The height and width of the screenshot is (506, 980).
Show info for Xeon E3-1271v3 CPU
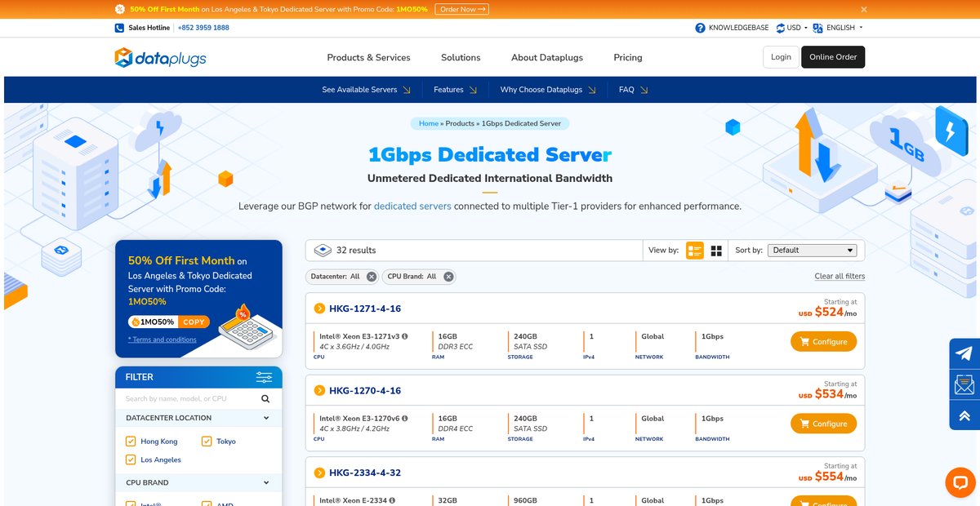[404, 336]
